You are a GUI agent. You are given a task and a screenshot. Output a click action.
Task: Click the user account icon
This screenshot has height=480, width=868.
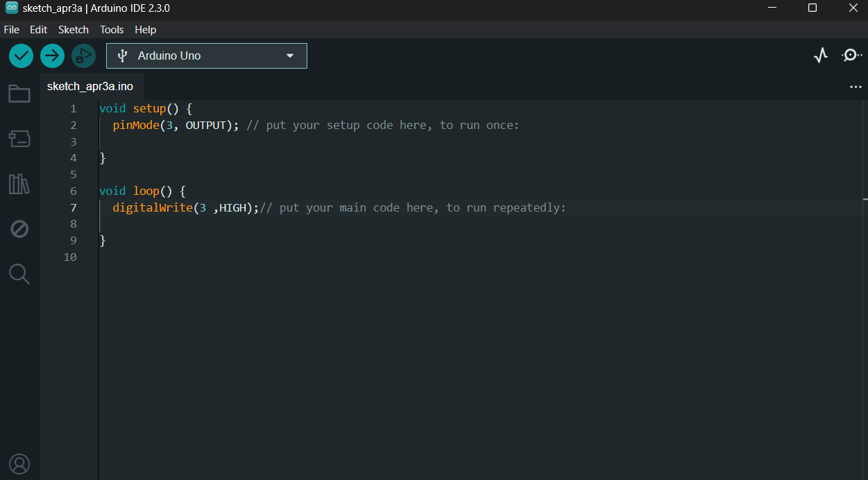click(x=19, y=463)
